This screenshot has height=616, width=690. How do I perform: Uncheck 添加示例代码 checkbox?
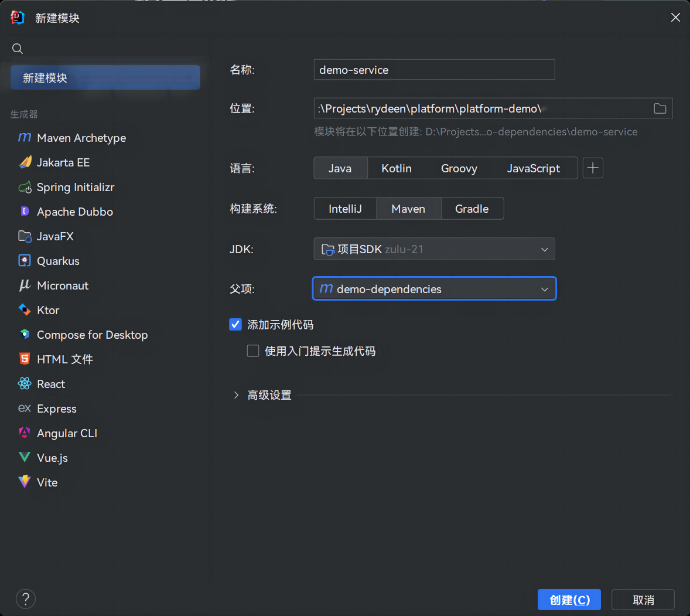[x=235, y=325]
